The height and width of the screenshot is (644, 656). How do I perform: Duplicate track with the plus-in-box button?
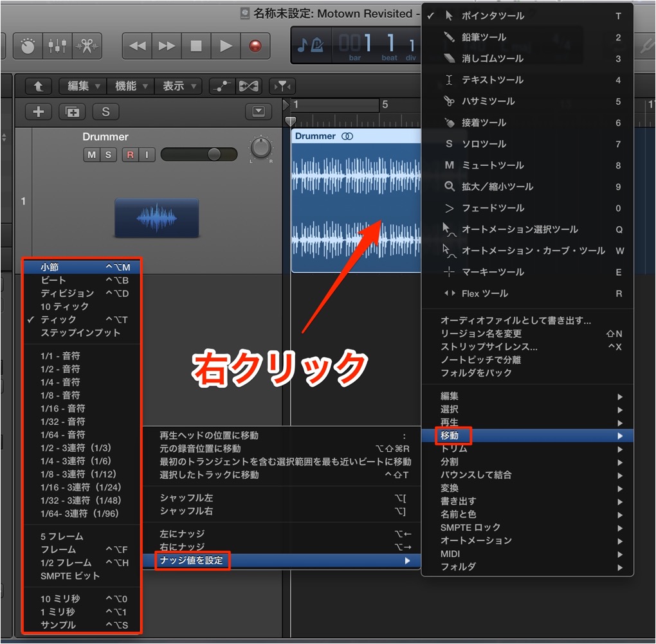pos(73,112)
